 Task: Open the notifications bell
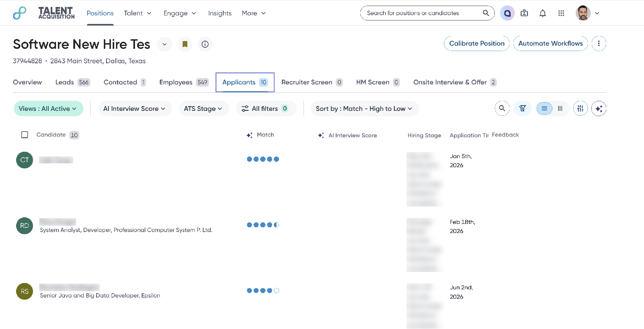543,13
